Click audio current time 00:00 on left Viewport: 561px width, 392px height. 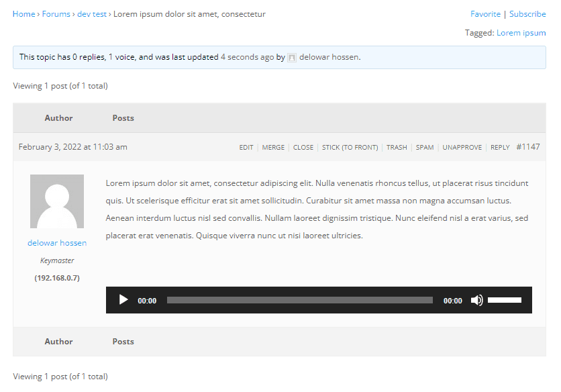click(x=147, y=301)
